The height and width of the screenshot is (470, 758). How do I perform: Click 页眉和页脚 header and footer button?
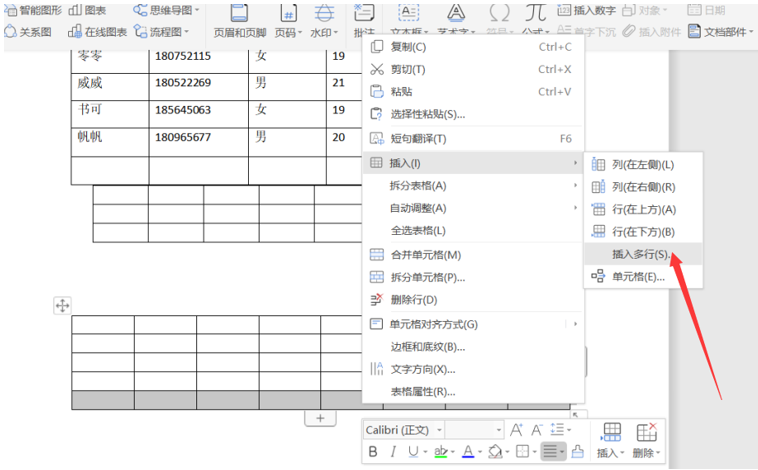[x=240, y=21]
